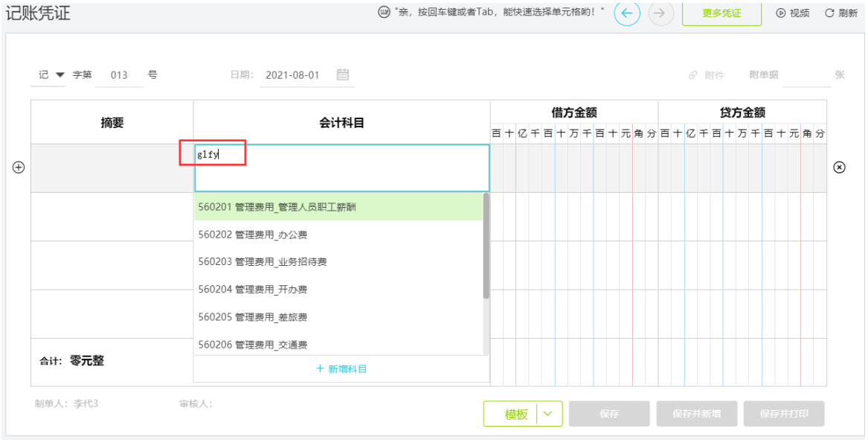Open the date calendar picker icon
Screen dimensions: 868x440
pos(343,74)
